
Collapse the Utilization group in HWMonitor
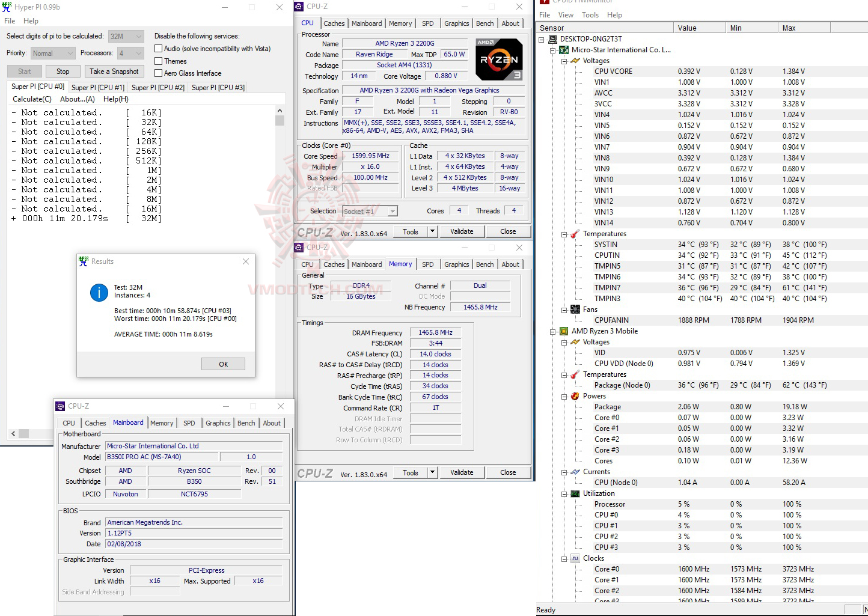(564, 493)
